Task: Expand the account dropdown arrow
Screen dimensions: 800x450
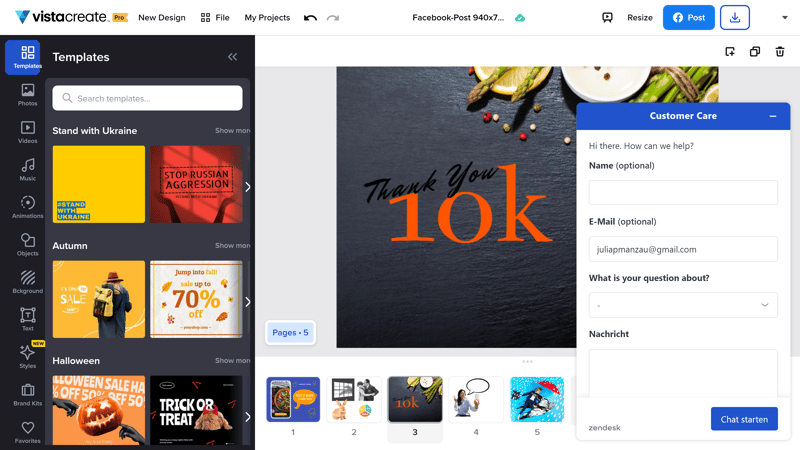Action: [x=784, y=18]
